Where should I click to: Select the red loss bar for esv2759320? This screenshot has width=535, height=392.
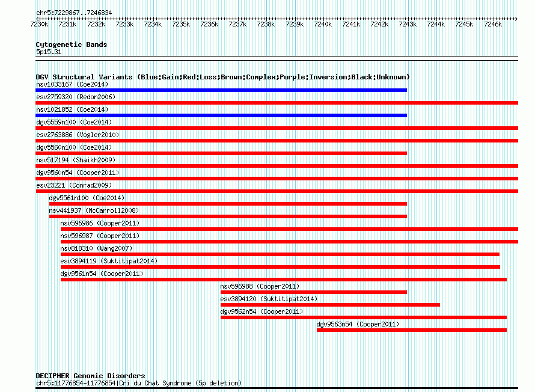pyautogui.click(x=277, y=103)
